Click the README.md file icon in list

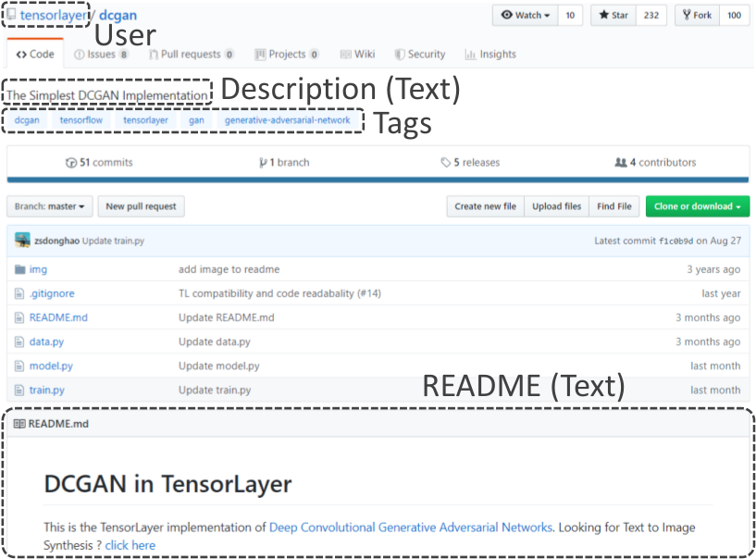click(x=19, y=317)
